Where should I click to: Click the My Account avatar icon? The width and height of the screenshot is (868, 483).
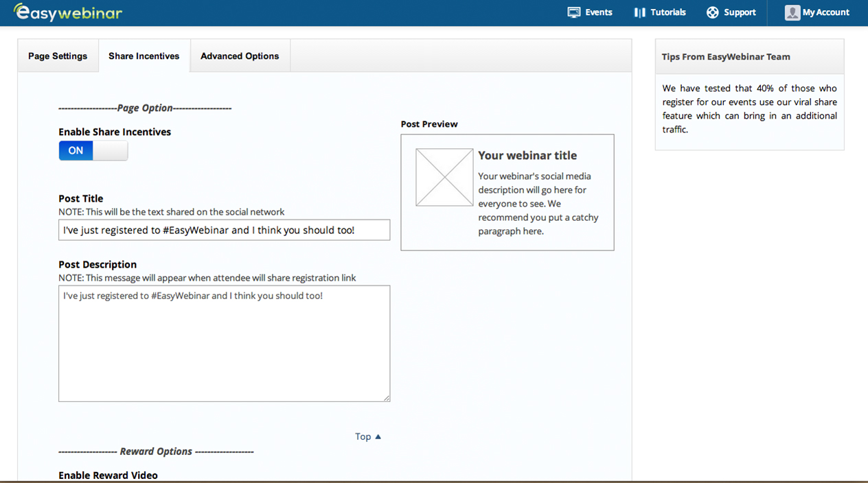[792, 12]
